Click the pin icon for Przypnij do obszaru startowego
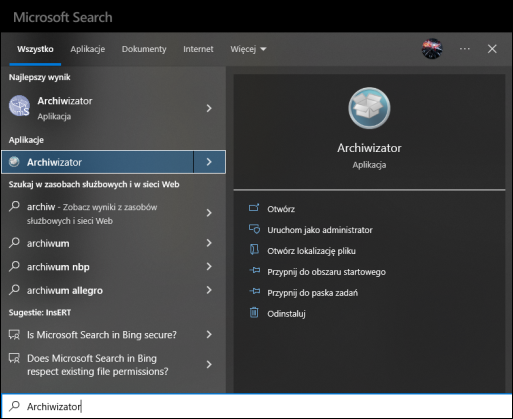Image resolution: width=513 pixels, height=419 pixels. click(255, 271)
